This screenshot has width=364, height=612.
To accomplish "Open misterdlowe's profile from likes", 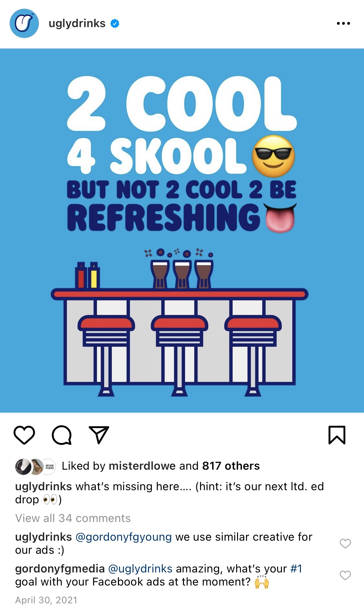I will pyautogui.click(x=142, y=466).
